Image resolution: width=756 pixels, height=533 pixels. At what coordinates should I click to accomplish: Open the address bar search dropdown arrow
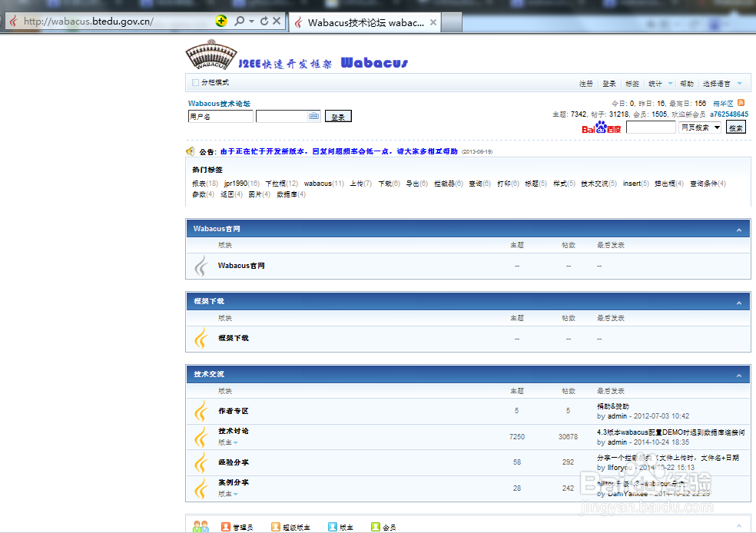tap(252, 22)
